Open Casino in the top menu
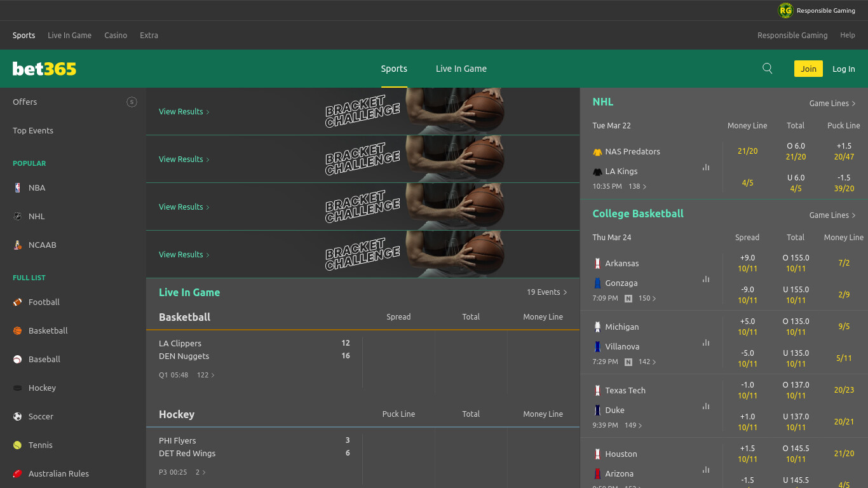The width and height of the screenshot is (868, 488). [116, 36]
